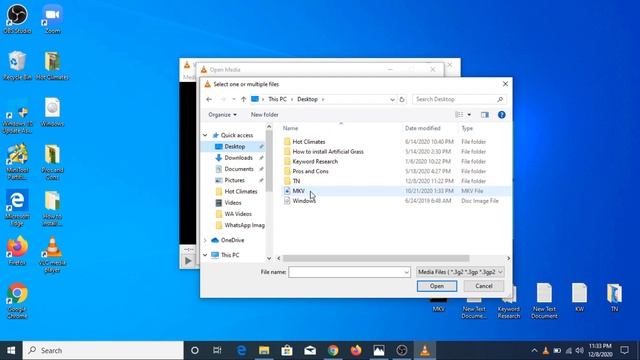
Task: Open Google Chrome desktop shortcut
Action: click(17, 301)
